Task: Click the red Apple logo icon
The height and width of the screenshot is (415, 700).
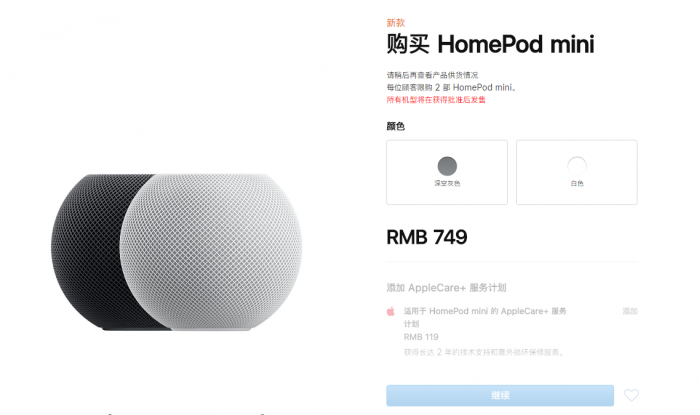Action: (391, 311)
